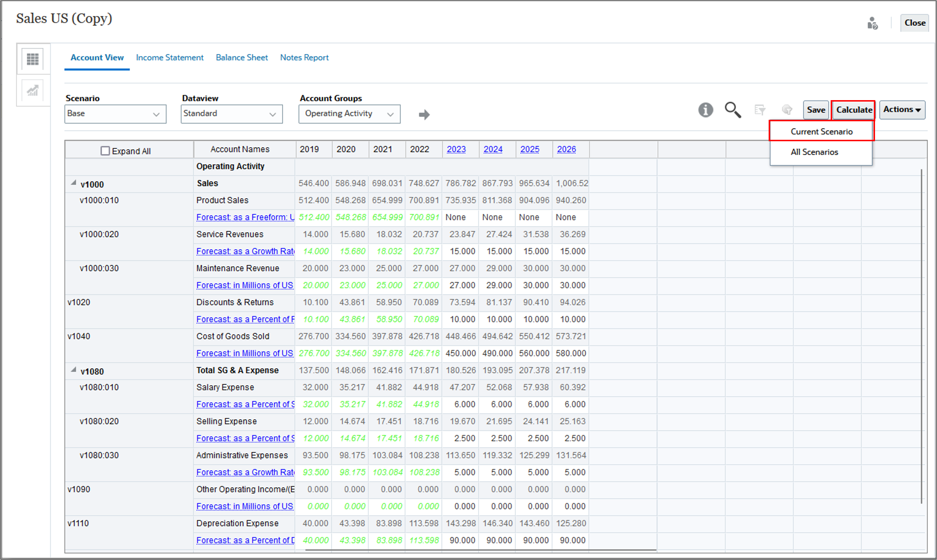This screenshot has width=937, height=560.
Task: Open the 2023 column header link
Action: click(x=456, y=149)
